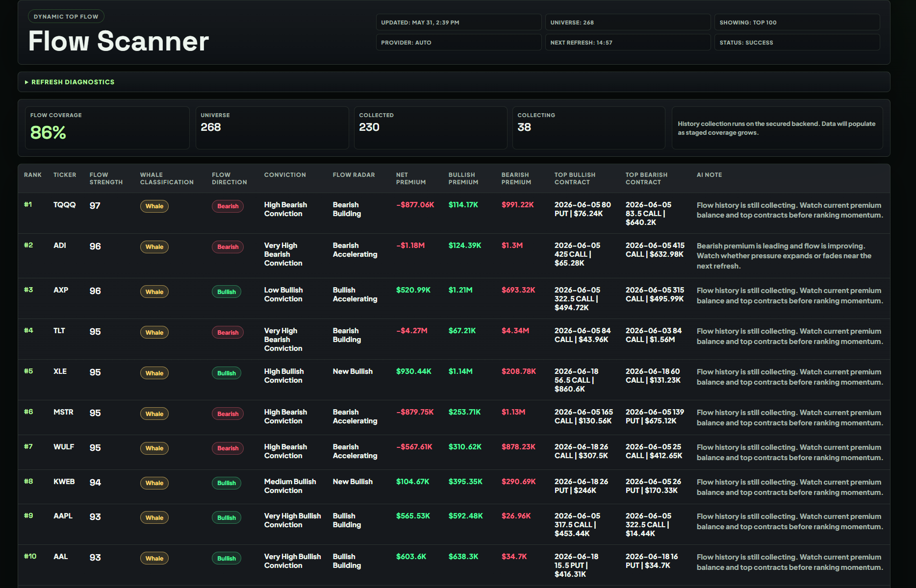The image size is (916, 588).
Task: Click the Bearish badge in ADI row
Action: (x=228, y=247)
